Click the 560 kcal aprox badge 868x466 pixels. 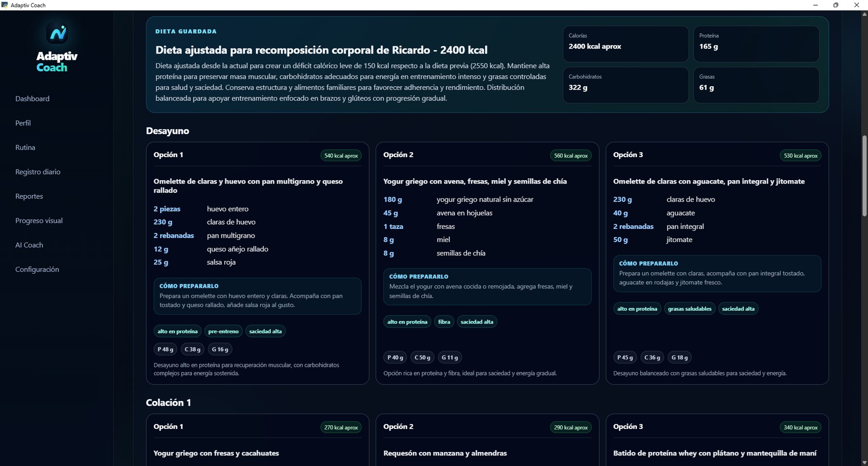(x=571, y=156)
